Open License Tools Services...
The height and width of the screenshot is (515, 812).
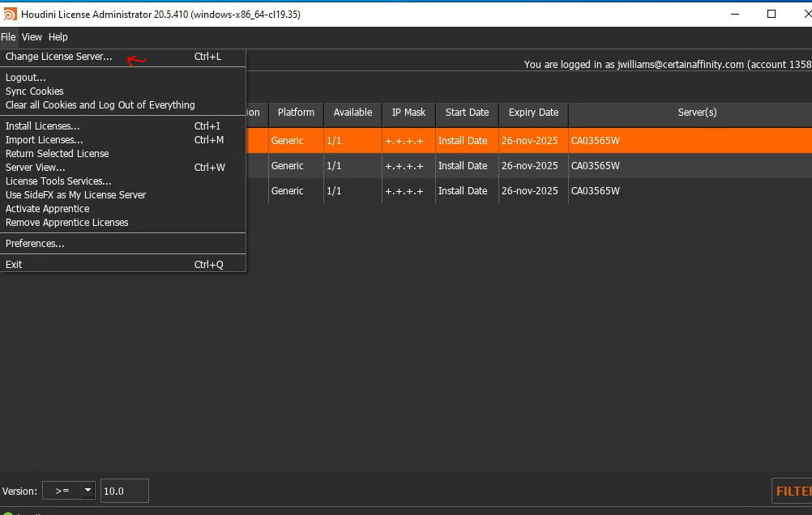[x=122, y=181]
